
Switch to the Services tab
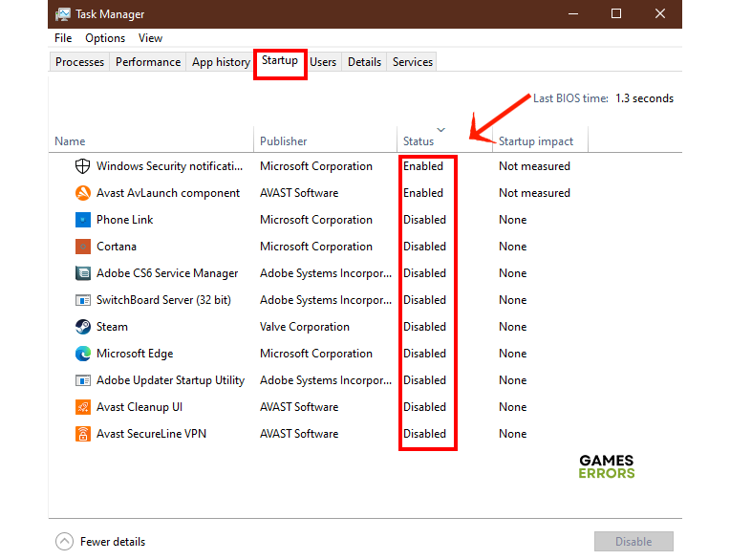coord(413,62)
